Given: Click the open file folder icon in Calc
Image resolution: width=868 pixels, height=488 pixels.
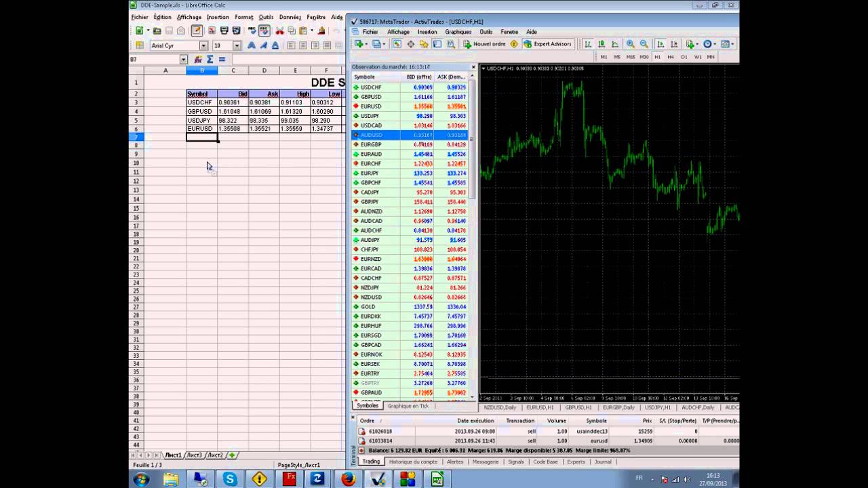Looking at the screenshot, I should coord(157,30).
